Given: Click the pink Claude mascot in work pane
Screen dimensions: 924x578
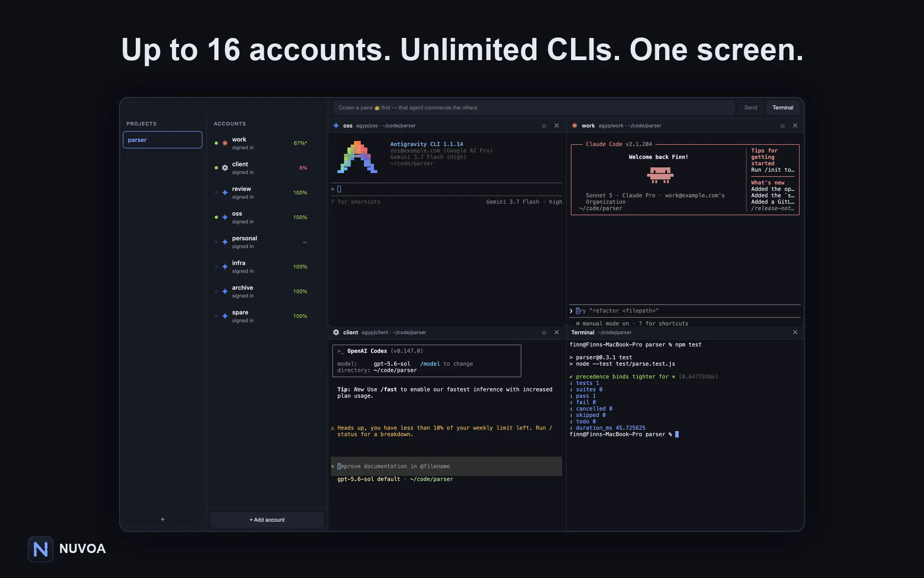Looking at the screenshot, I should tap(660, 175).
